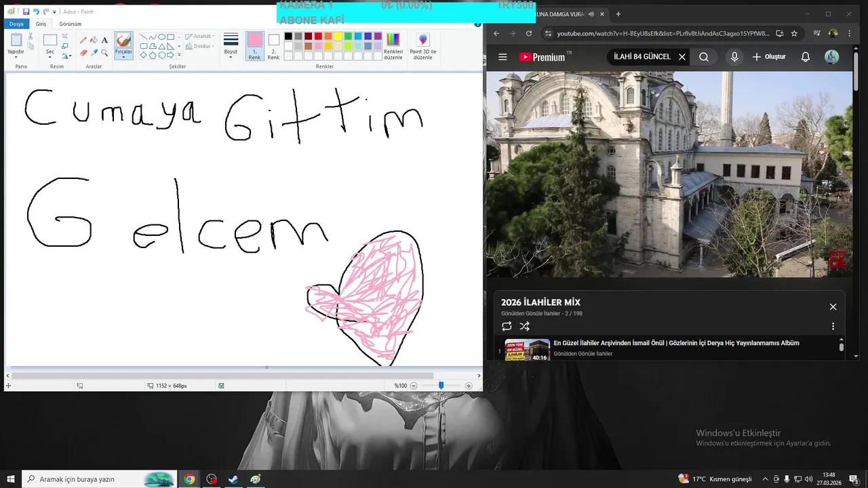The image size is (868, 488).
Task: Select the Color picker eyedropper tool
Action: coord(94,52)
